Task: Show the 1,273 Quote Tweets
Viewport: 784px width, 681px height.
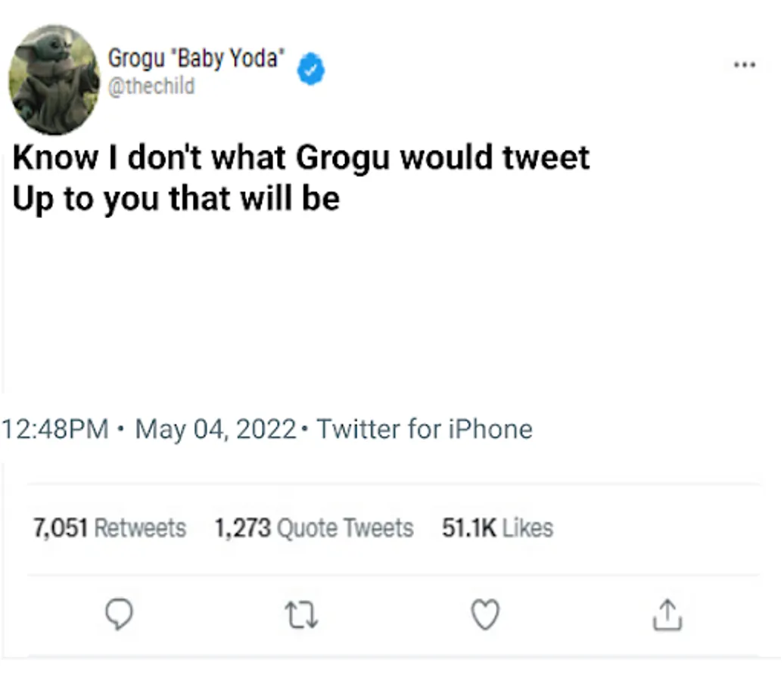Action: pos(314,527)
